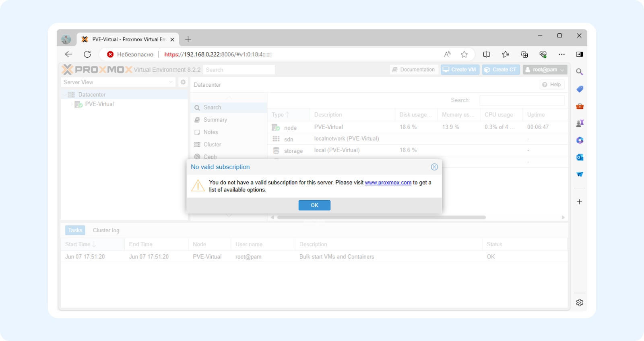Click the browser profile avatar
The width and height of the screenshot is (644, 341).
point(66,39)
